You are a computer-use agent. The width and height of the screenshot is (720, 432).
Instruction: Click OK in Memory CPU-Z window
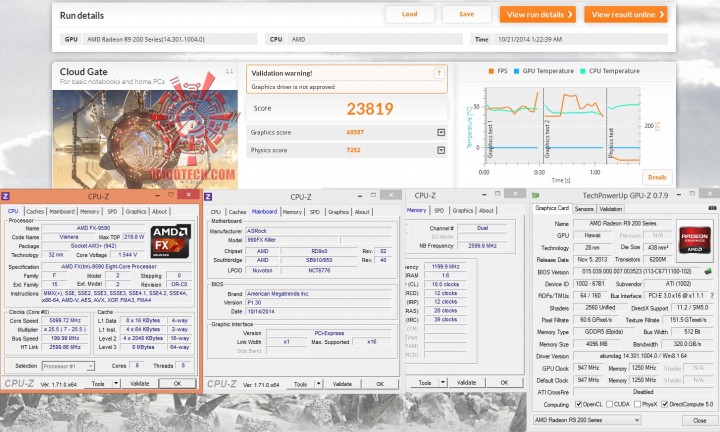point(504,382)
